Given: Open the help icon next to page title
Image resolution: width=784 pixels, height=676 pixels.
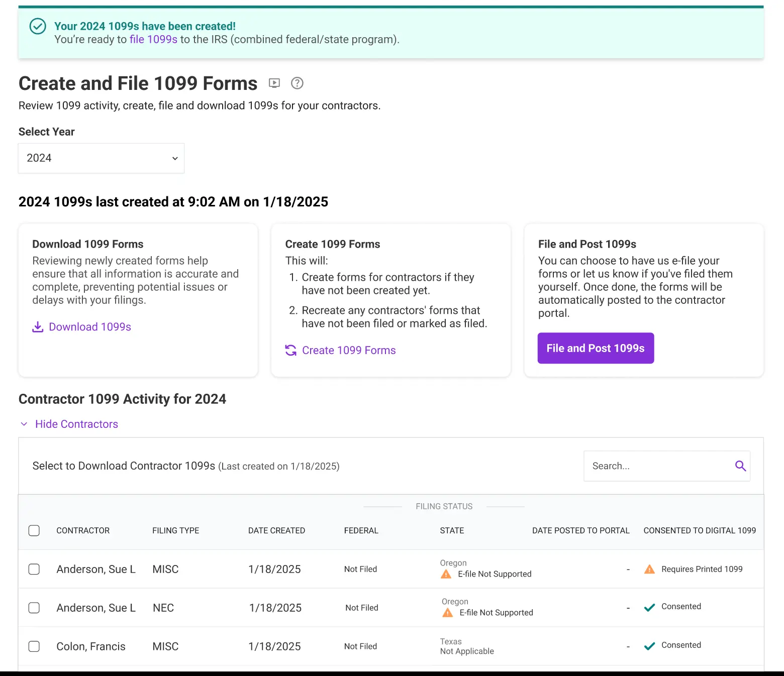Looking at the screenshot, I should (297, 83).
